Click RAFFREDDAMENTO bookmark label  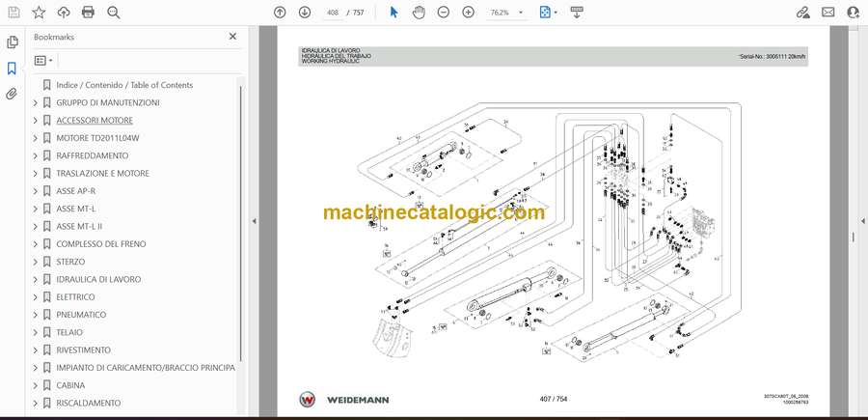[92, 155]
